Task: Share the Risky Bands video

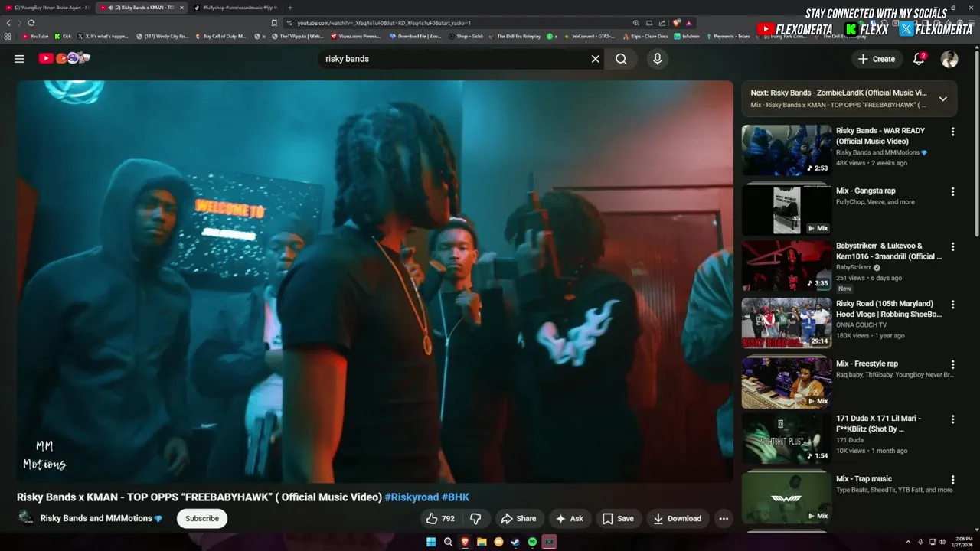Action: [518, 518]
